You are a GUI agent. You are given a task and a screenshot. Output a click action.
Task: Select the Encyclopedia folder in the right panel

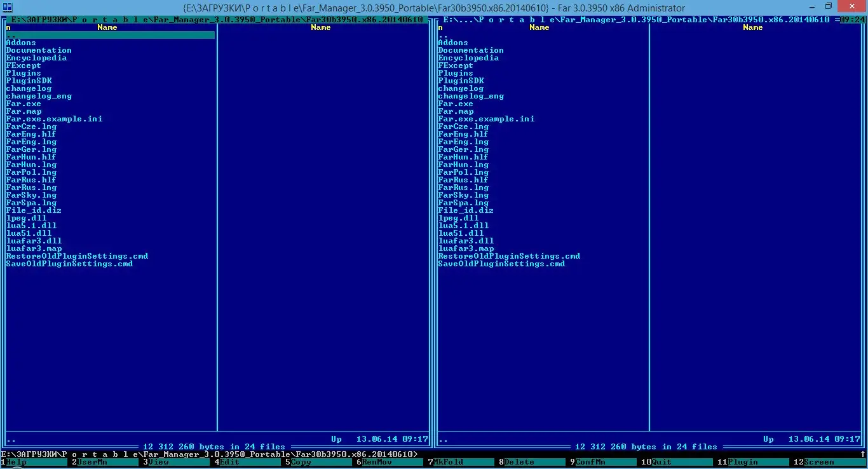pos(468,58)
